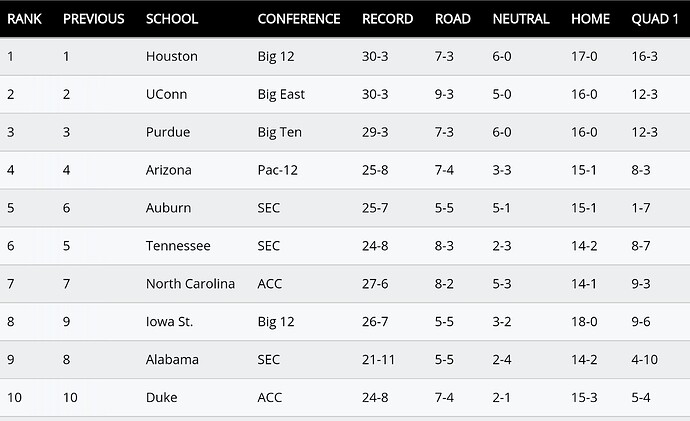Image resolution: width=690 pixels, height=421 pixels.
Task: Click the Tennessee school name
Action: tap(178, 245)
